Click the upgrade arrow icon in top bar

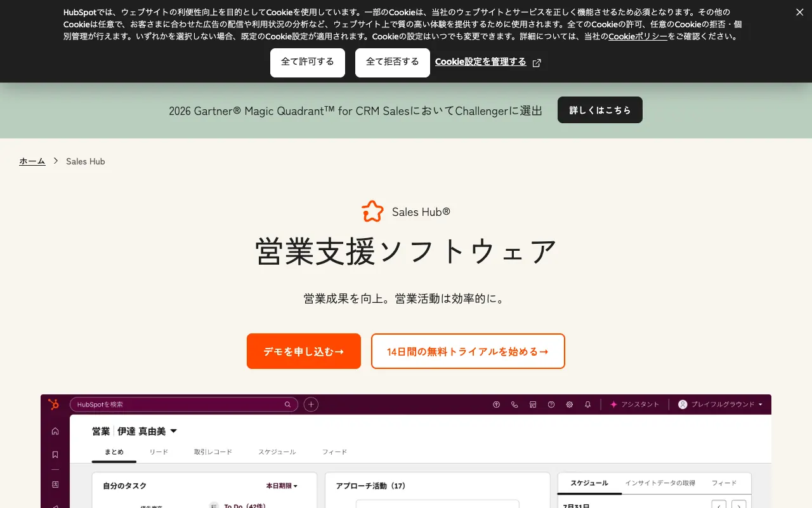[x=496, y=404]
